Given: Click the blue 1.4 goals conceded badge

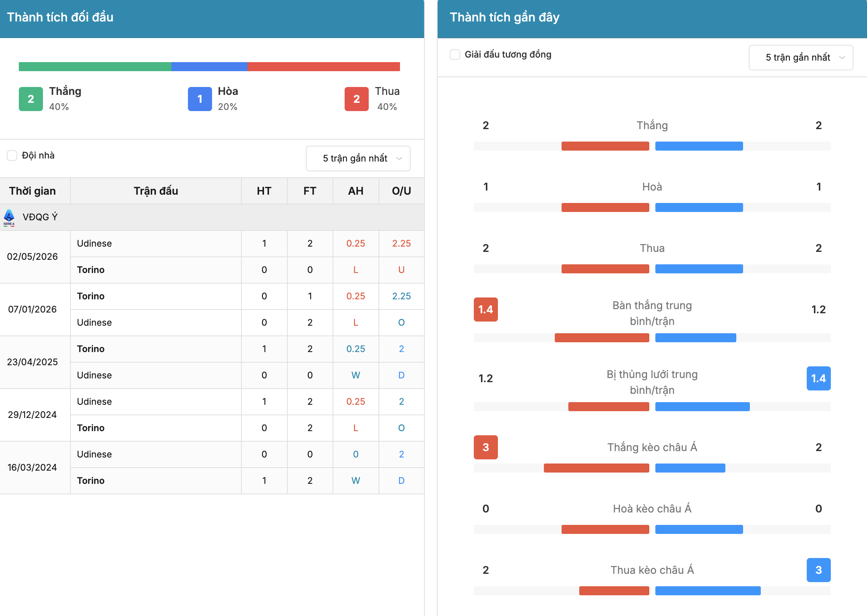Looking at the screenshot, I should coord(818,378).
